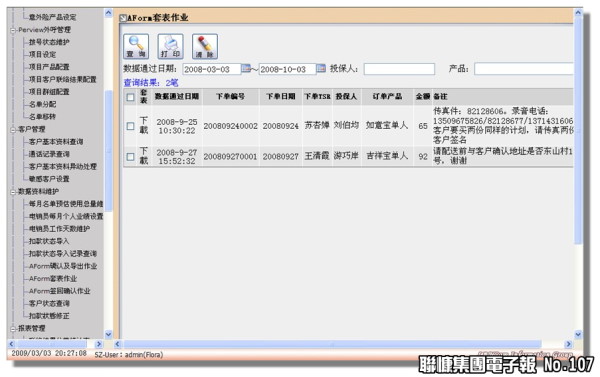This screenshot has width=600, height=377.
Task: Check the row for order 200809270001
Action: [130, 157]
